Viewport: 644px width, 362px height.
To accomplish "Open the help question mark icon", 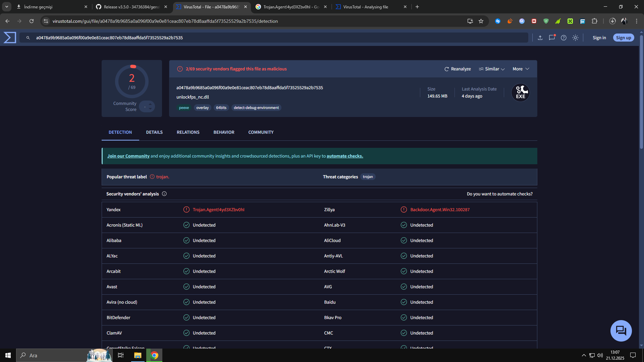I will pos(563,38).
